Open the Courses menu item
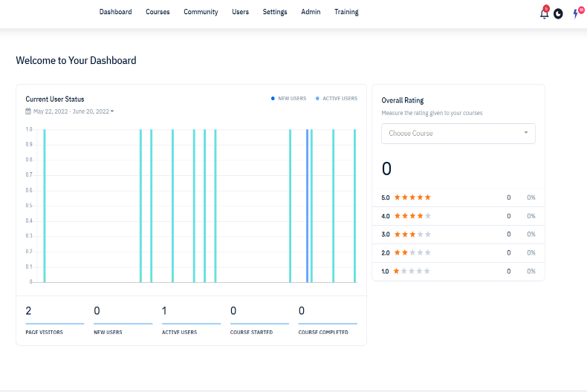This screenshot has width=587, height=392. click(158, 12)
